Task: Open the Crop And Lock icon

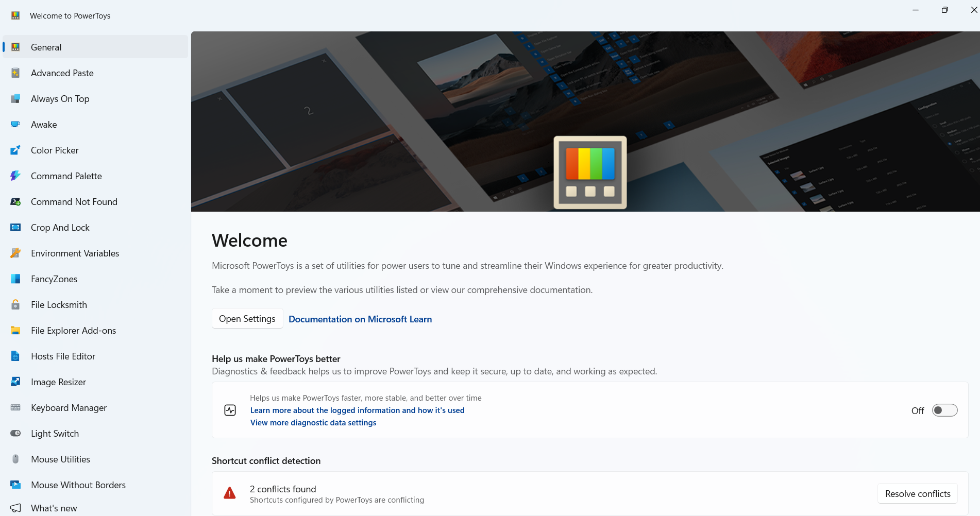Action: [15, 227]
